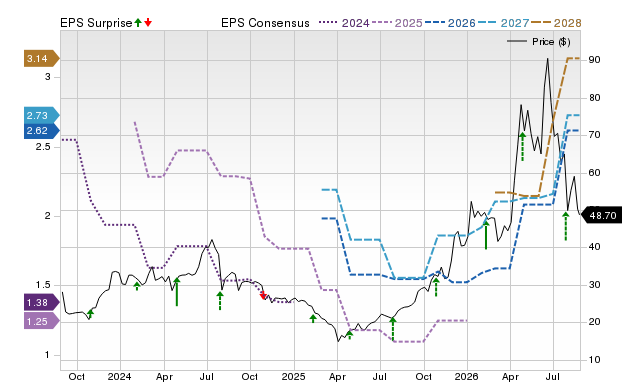Select the green surprise arrow just after first Oct
This screenshot has width=640, height=382.
[x=91, y=313]
